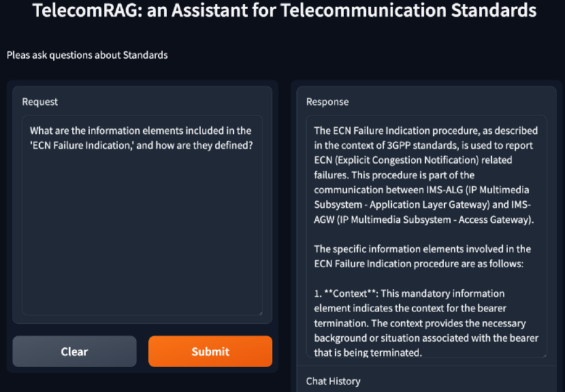The image size is (565, 392).
Task: Select the Chat History section label
Action: pos(334,381)
